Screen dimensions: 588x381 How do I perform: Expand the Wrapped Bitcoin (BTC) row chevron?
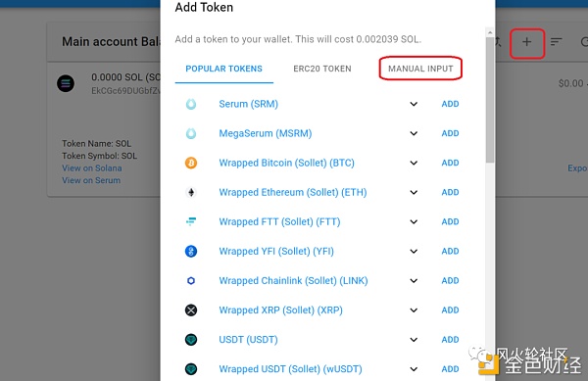coord(414,163)
